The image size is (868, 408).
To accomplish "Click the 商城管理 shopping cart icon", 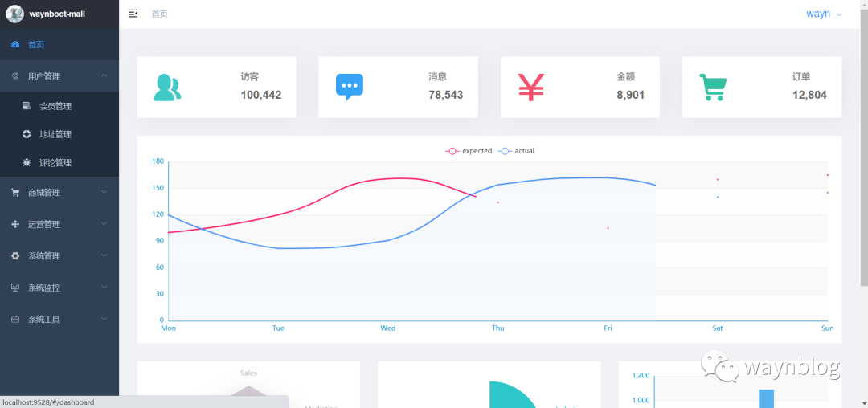I will click(x=15, y=193).
